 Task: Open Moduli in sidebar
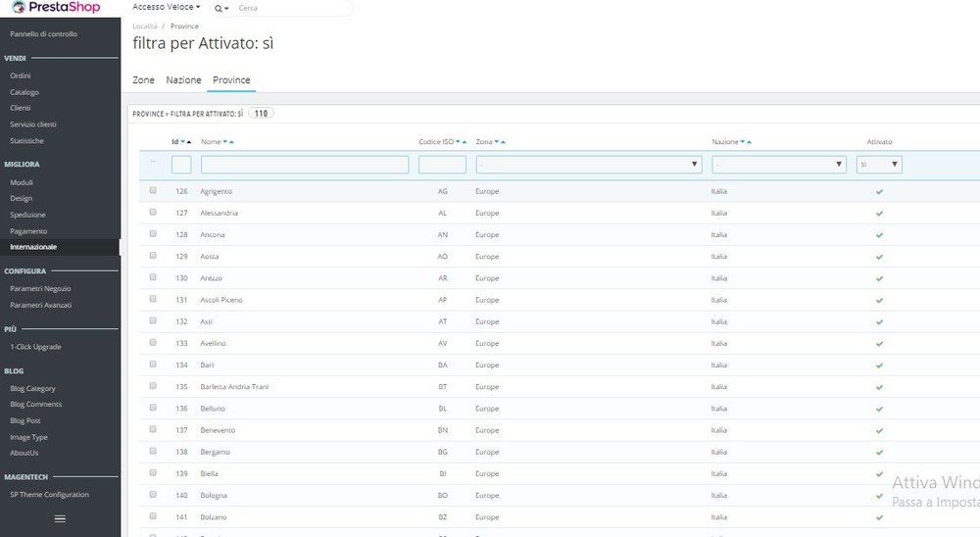22,182
